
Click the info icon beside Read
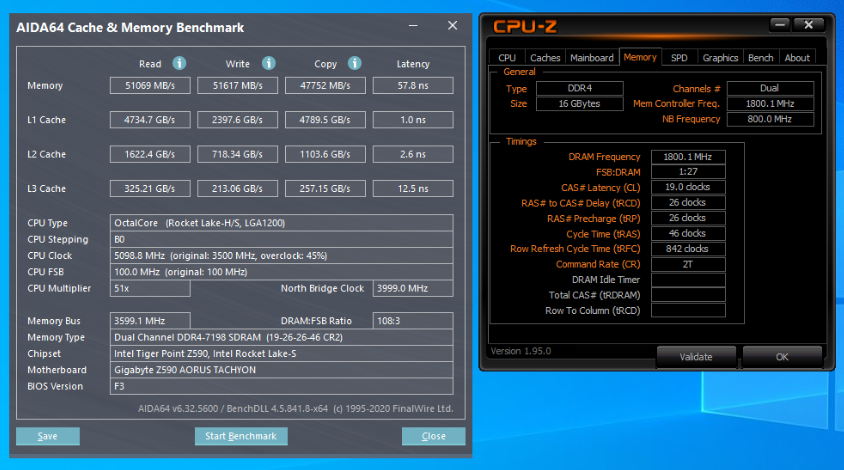click(x=179, y=64)
